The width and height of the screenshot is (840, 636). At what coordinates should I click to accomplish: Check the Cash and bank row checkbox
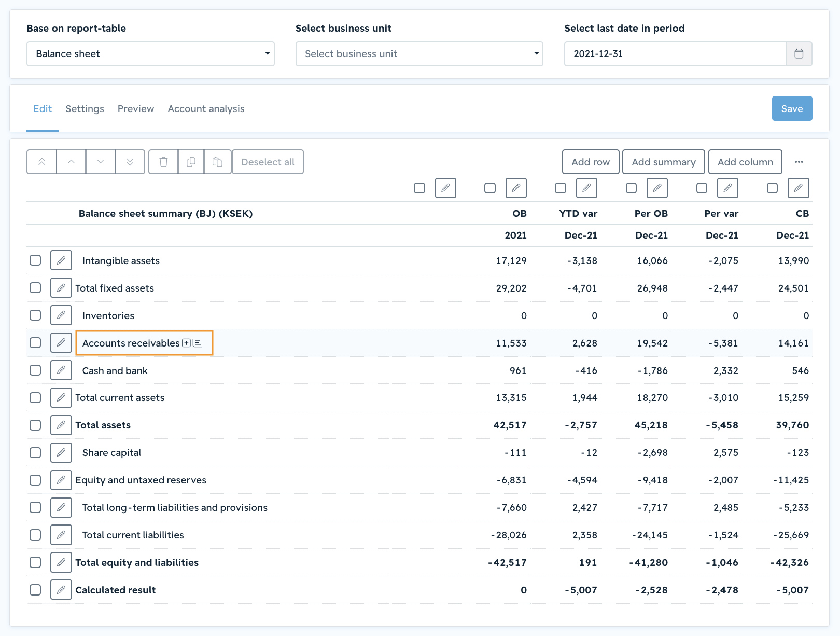(35, 370)
